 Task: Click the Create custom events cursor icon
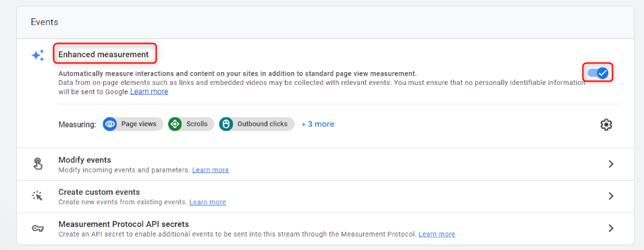click(37, 196)
